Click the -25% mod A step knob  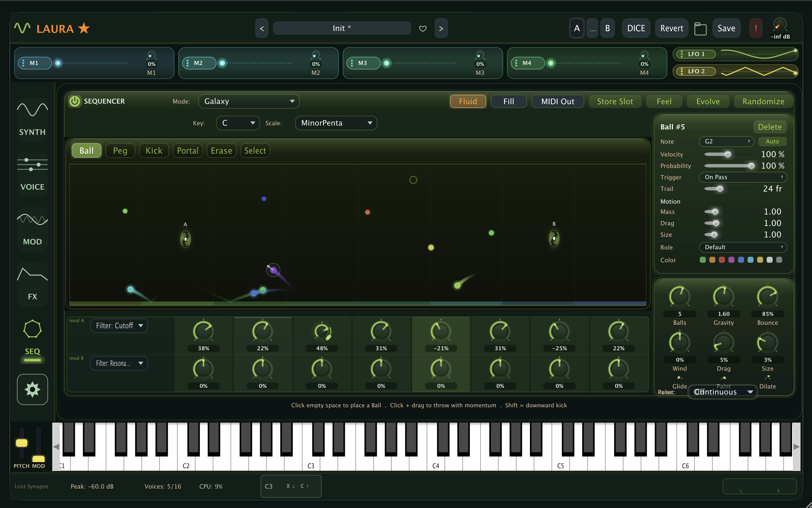559,332
